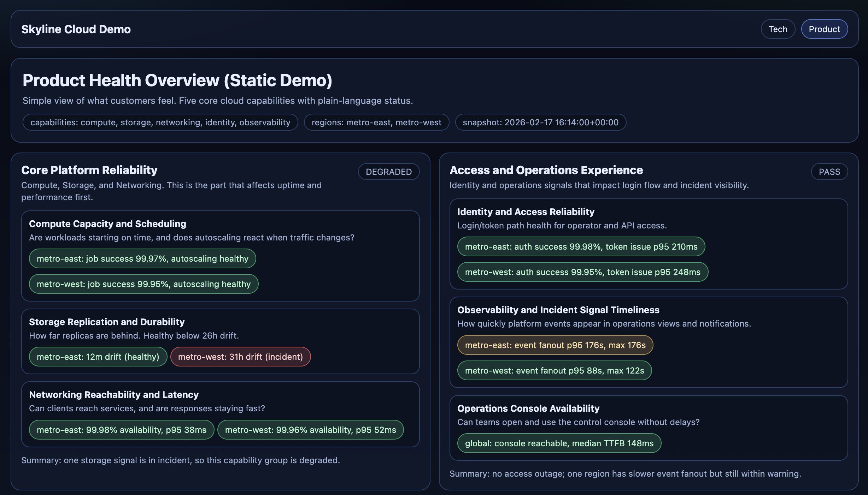The height and width of the screenshot is (495, 868).
Task: Select the global console reachable pill
Action: tap(559, 443)
